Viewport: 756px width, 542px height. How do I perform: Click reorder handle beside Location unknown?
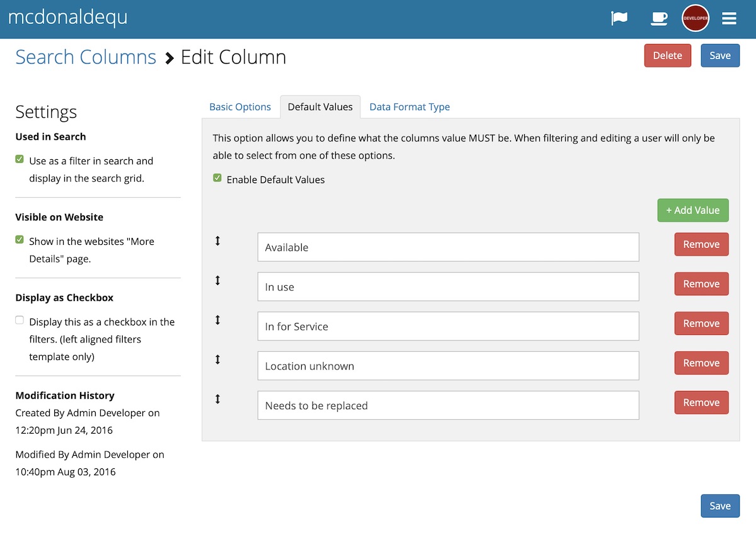[x=218, y=359]
